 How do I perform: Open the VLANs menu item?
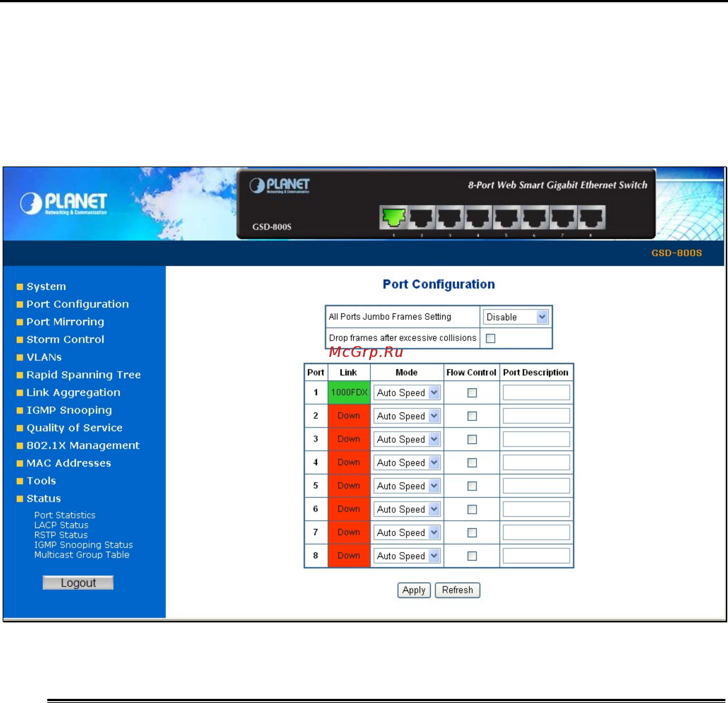click(x=44, y=357)
